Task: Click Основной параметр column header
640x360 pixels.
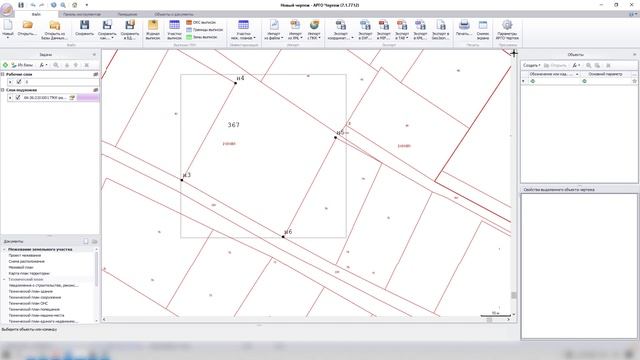Action: click(x=605, y=74)
